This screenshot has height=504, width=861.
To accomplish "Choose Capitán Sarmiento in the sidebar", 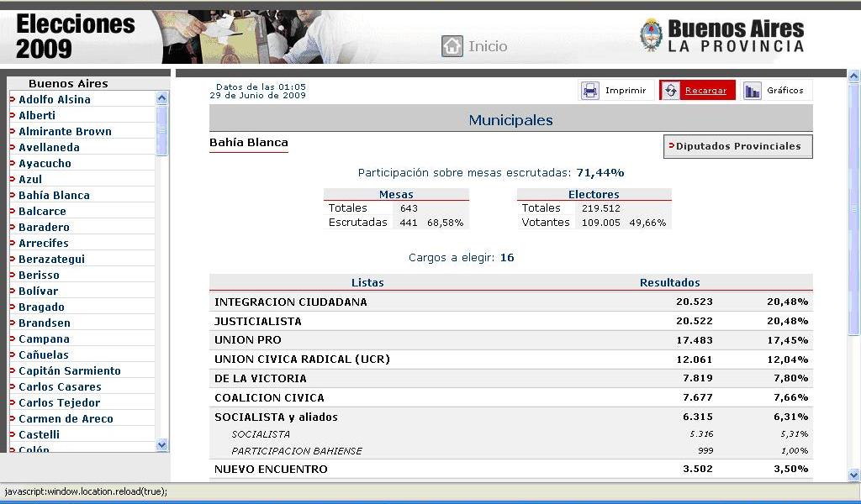I will pyautogui.click(x=70, y=370).
